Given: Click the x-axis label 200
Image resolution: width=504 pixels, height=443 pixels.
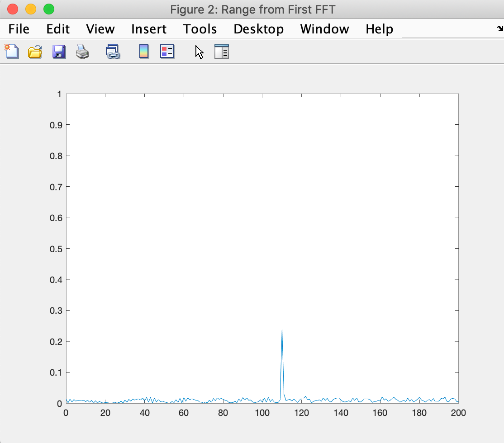Looking at the screenshot, I should [458, 413].
